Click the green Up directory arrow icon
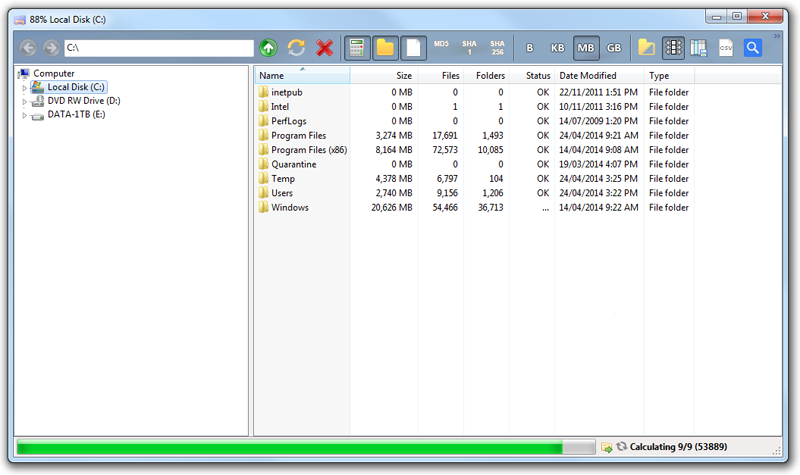This screenshot has height=475, width=800. (268, 48)
